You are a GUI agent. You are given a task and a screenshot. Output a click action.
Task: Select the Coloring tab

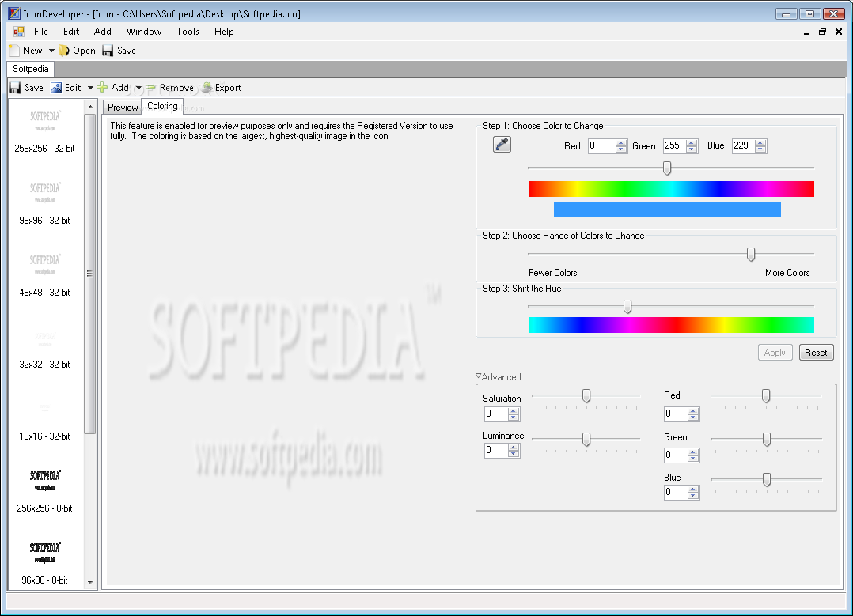tap(162, 106)
